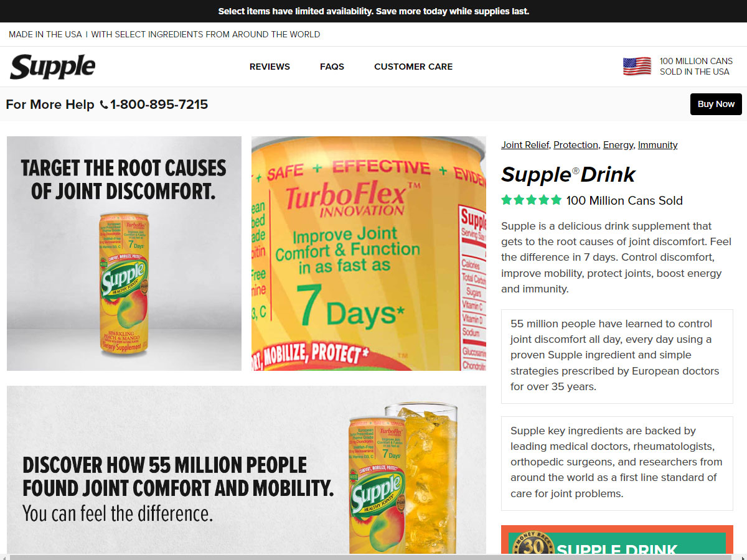
Task: Click the Supple logo
Action: coord(53,67)
